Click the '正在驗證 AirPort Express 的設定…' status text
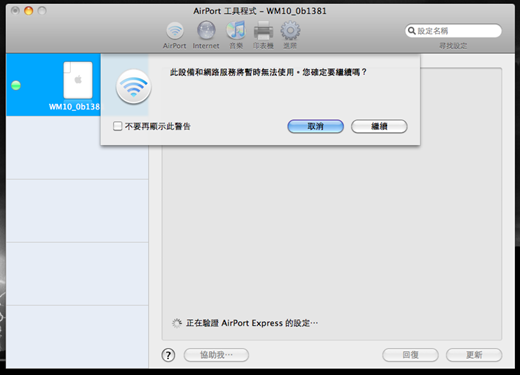520x375 pixels. pyautogui.click(x=252, y=323)
